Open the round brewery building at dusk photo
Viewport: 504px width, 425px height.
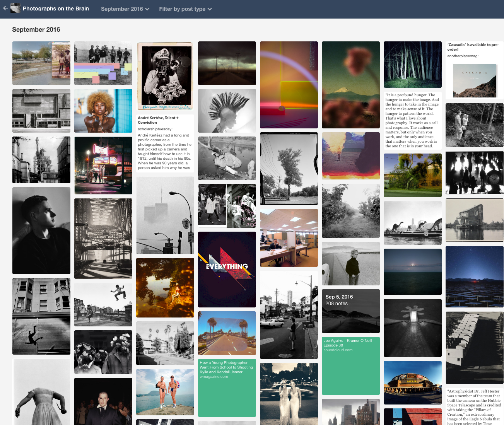click(413, 382)
